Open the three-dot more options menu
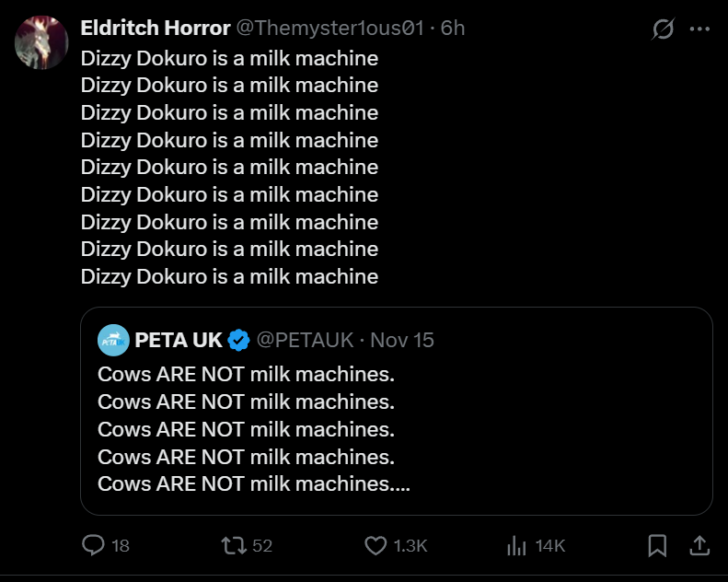This screenshot has height=582, width=728. click(699, 29)
